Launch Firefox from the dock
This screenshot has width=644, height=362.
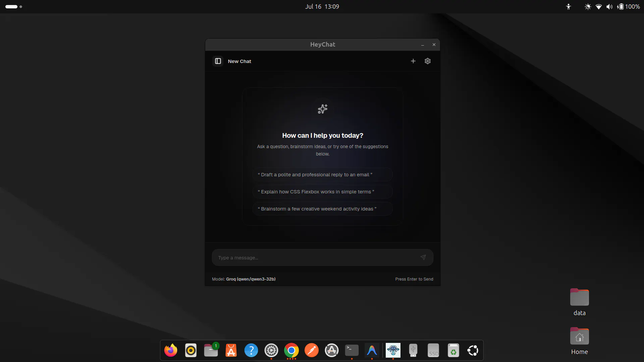point(171,351)
